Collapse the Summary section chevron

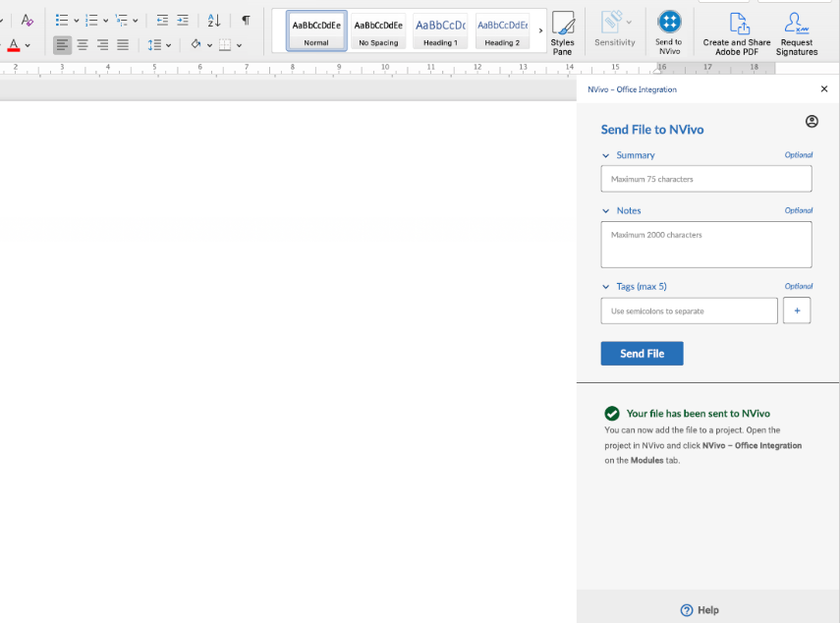point(605,155)
